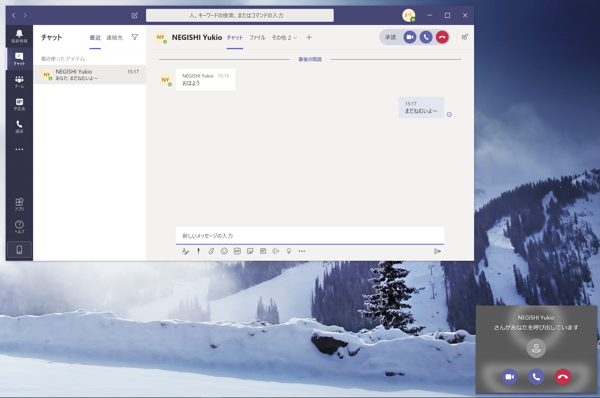Click the schedule meeting icon in the compose bar
This screenshot has height=398, width=600.
click(x=263, y=251)
